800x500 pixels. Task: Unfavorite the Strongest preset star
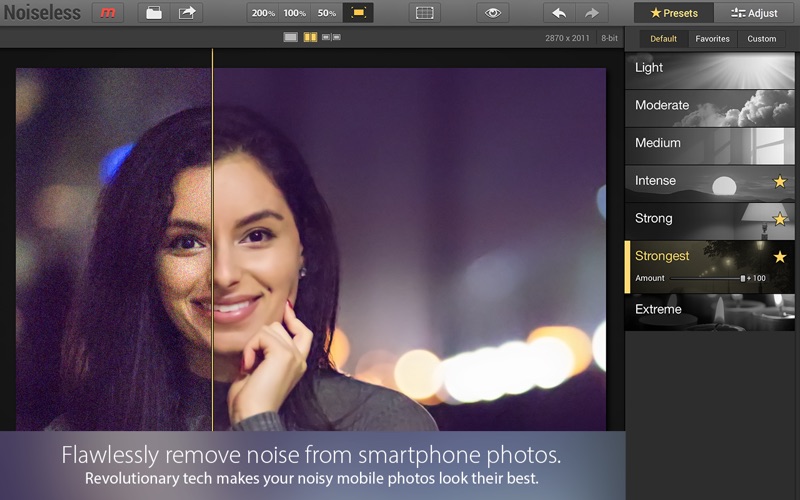(x=780, y=257)
